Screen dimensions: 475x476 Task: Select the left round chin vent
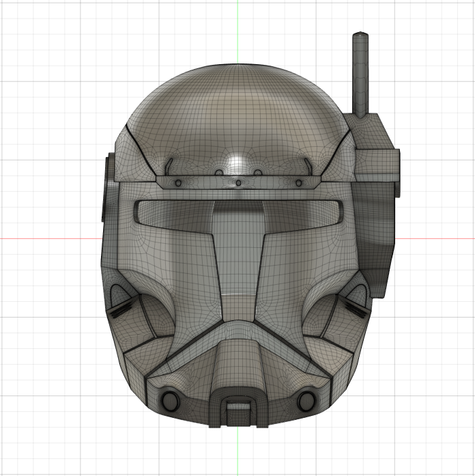pos(170,401)
